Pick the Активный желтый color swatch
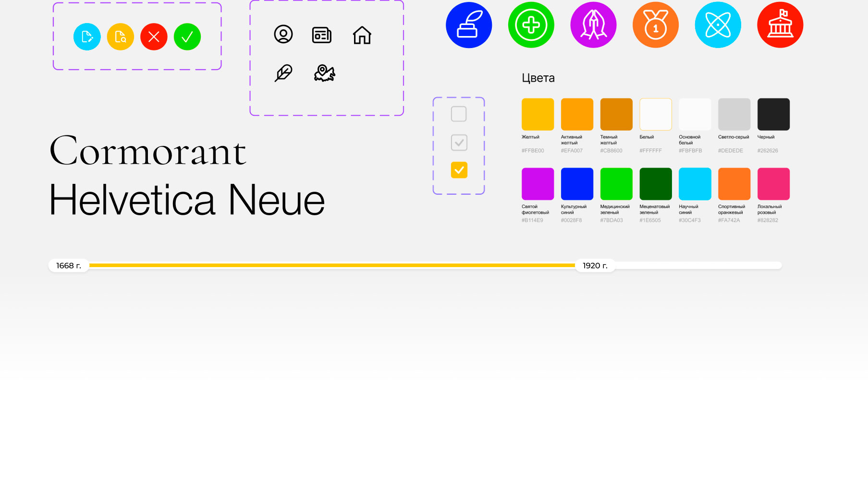868x503 pixels. coord(577,114)
